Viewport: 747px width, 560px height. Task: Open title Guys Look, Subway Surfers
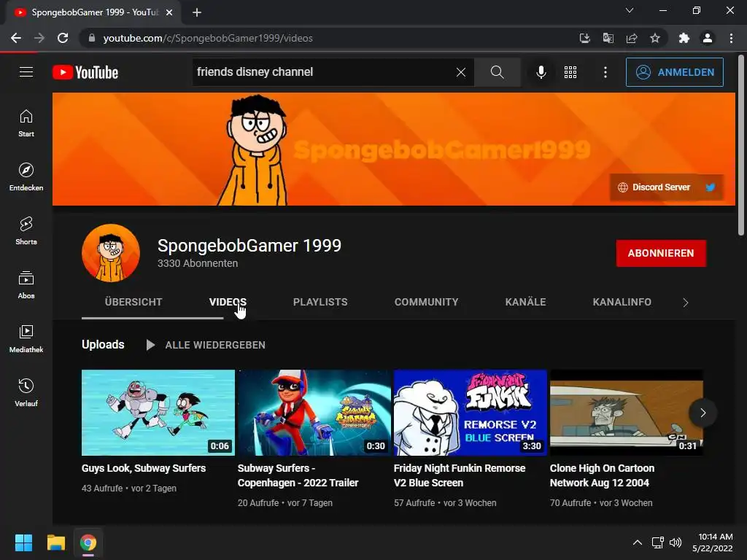click(144, 468)
